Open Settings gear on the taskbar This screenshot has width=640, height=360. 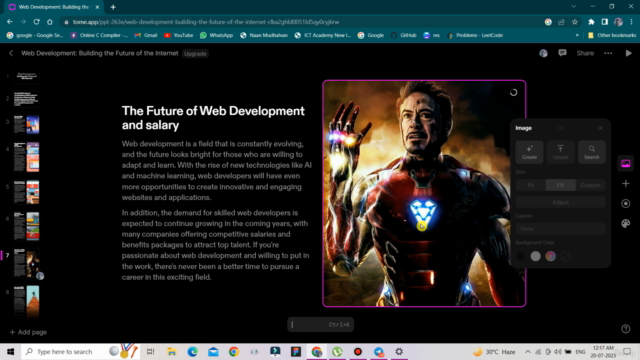[x=399, y=351]
